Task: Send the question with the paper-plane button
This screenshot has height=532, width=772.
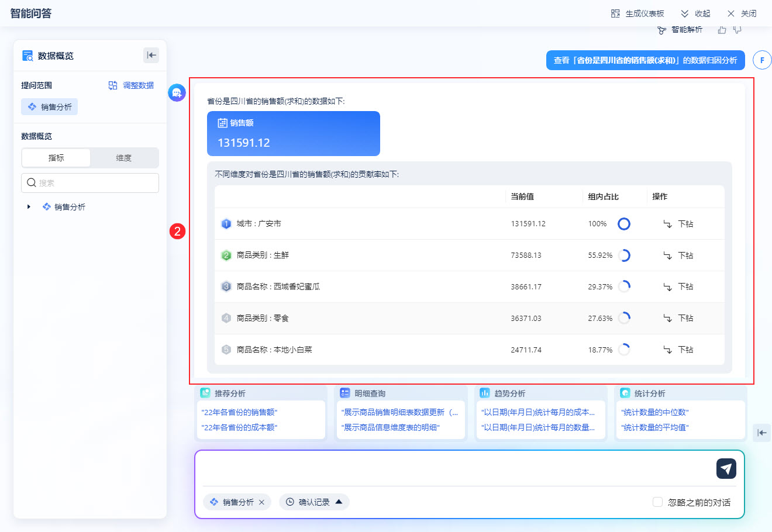Action: point(726,469)
